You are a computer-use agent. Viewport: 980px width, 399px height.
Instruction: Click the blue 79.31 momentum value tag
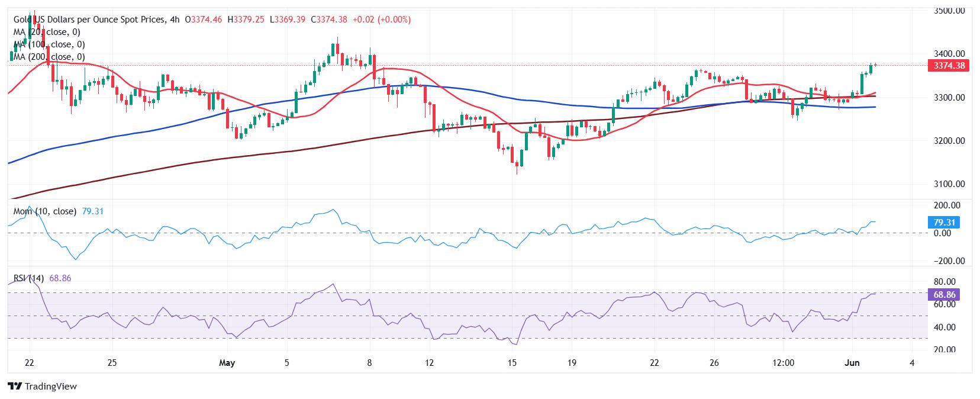point(944,223)
